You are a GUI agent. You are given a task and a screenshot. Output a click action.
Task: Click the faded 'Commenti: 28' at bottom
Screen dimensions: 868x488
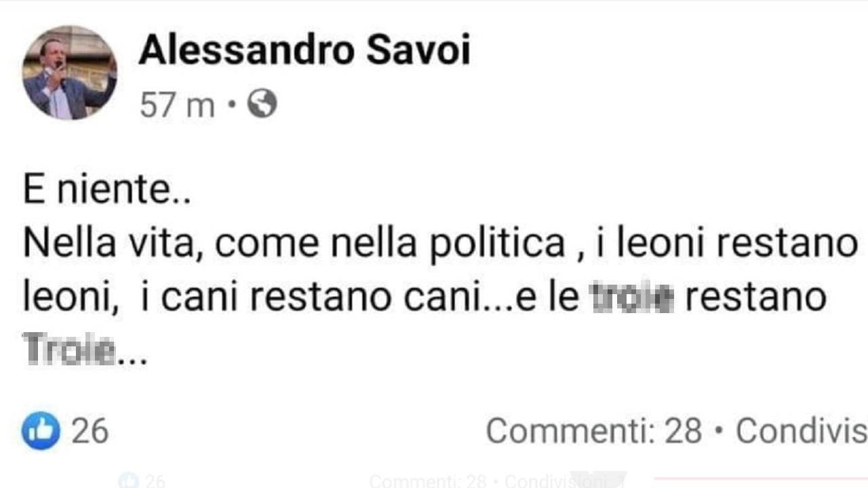tap(428, 481)
